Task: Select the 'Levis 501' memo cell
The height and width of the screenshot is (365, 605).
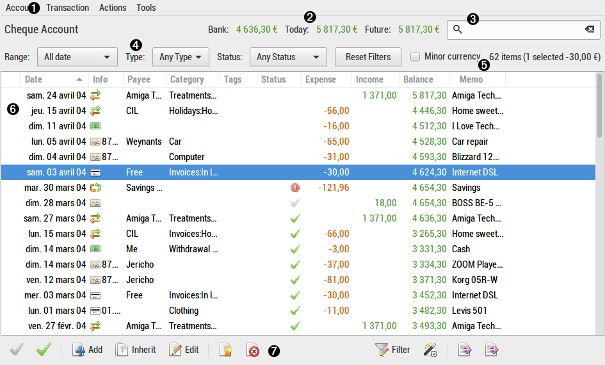Action: pos(469,311)
